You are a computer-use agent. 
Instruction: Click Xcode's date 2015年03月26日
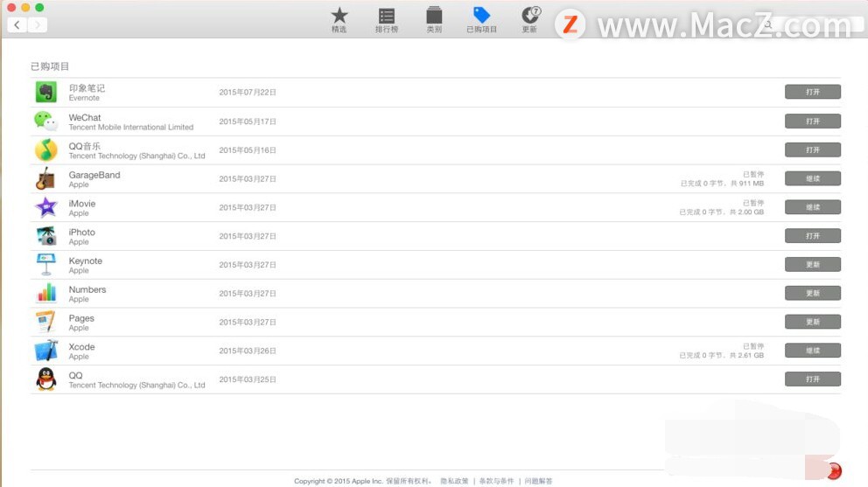tap(248, 351)
